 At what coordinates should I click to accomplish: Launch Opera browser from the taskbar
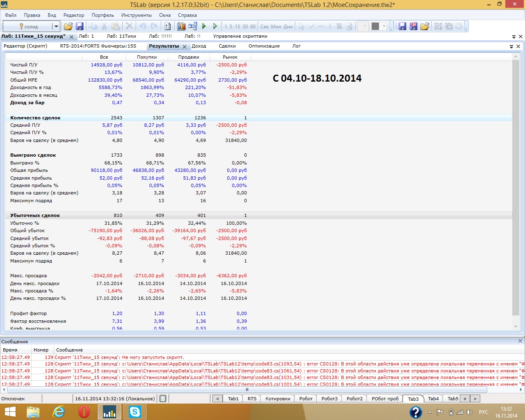[84, 411]
